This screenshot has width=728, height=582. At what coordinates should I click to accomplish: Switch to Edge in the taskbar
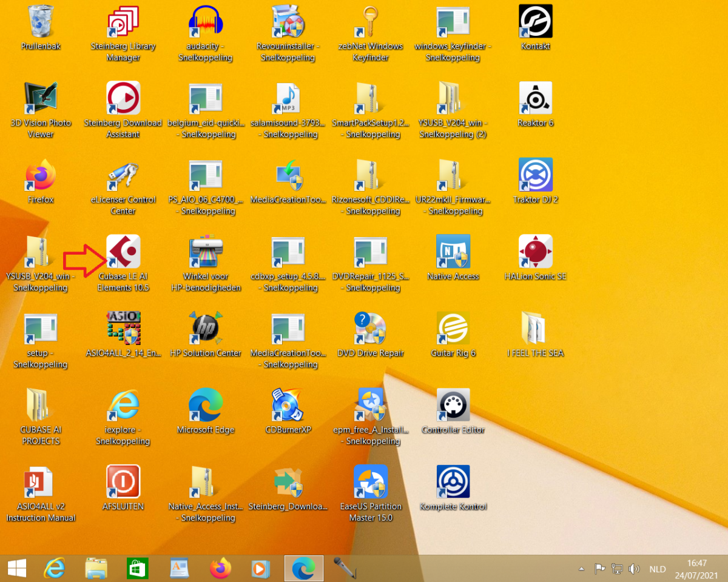pos(304,569)
